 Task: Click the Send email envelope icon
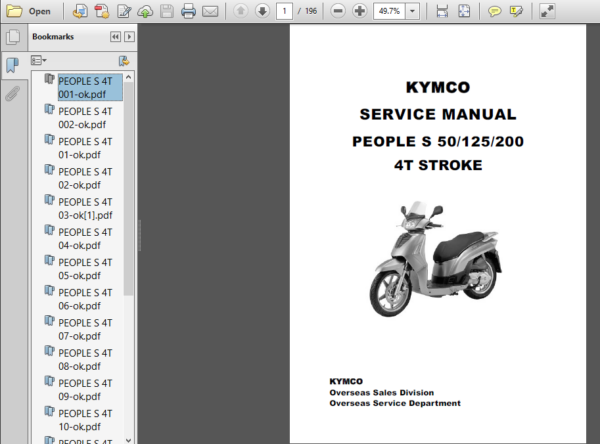(210, 11)
